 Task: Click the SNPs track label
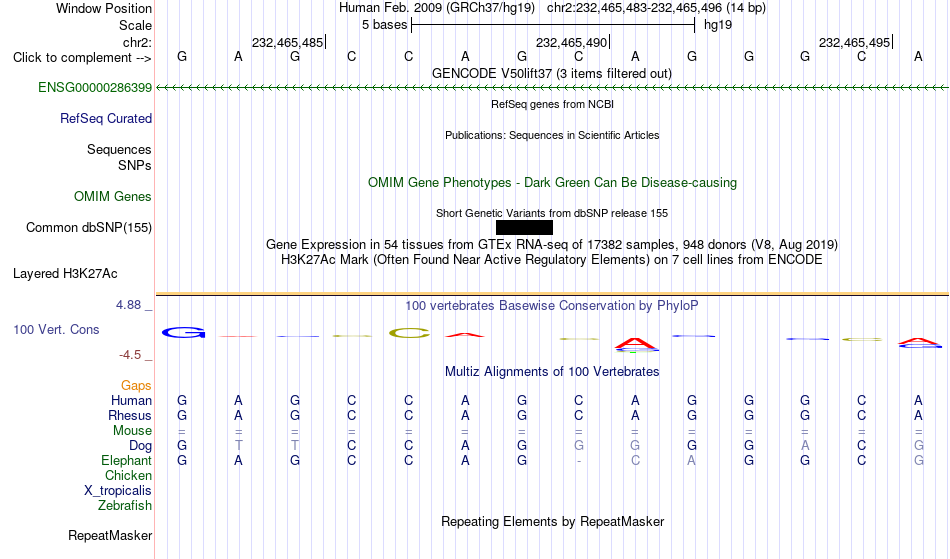135,165
